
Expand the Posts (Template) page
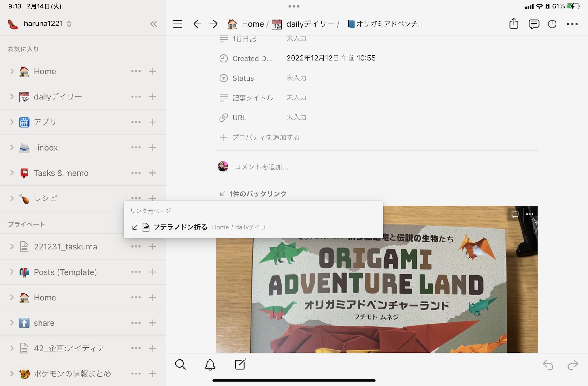pyautogui.click(x=12, y=272)
